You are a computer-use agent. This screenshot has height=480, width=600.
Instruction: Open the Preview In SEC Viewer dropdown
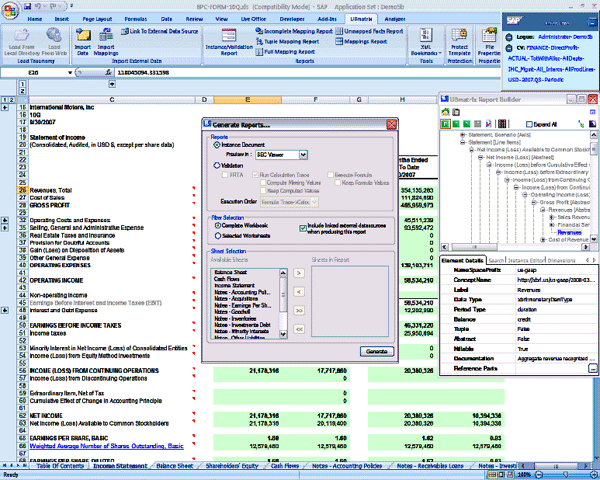tap(303, 155)
